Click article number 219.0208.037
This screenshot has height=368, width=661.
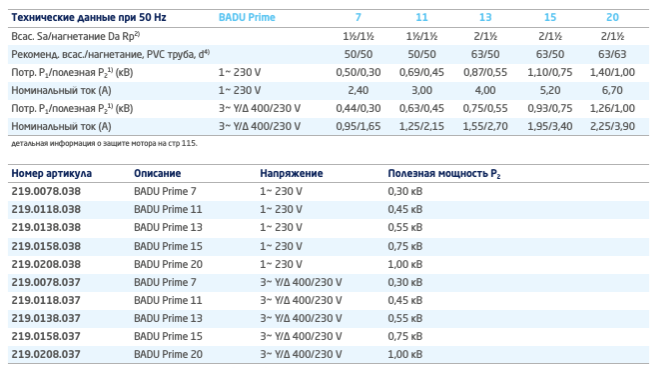[x=46, y=355]
